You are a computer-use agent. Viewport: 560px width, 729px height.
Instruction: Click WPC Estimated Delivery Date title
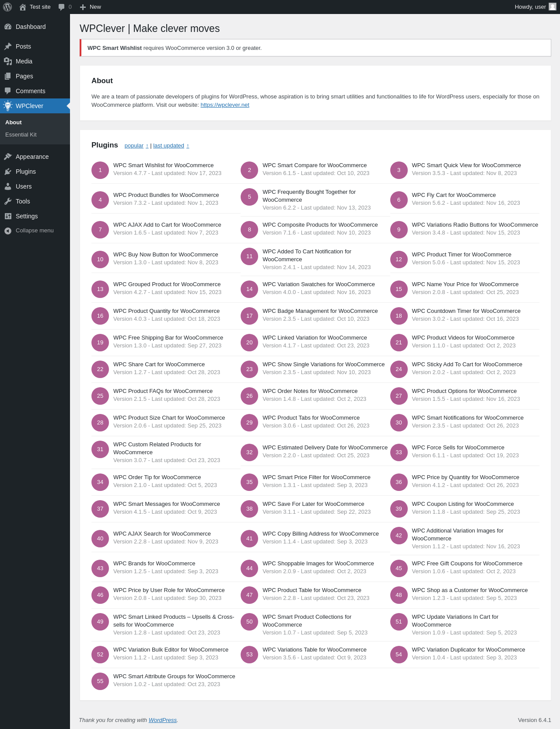tap(325, 448)
